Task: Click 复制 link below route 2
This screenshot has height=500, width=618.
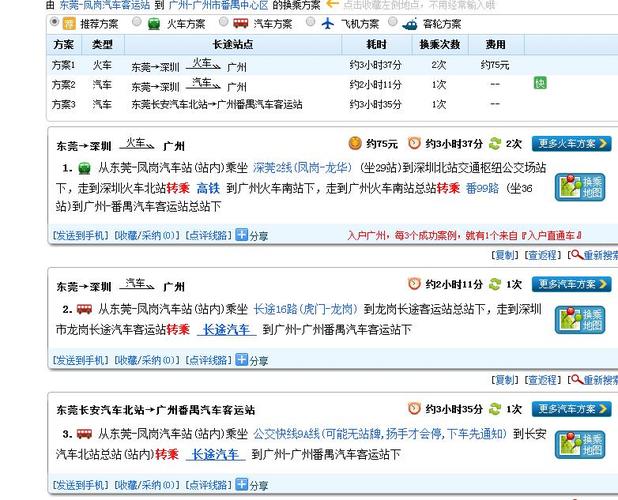Action: 505,380
